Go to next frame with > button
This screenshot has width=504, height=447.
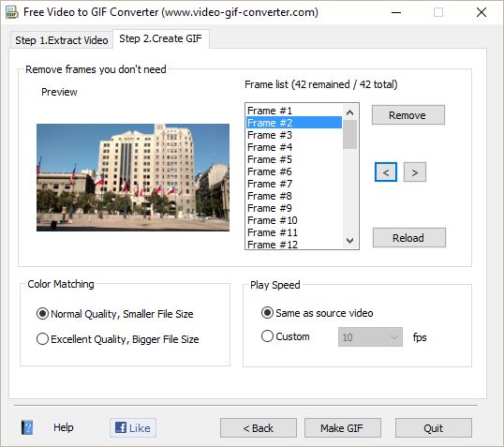(x=415, y=172)
